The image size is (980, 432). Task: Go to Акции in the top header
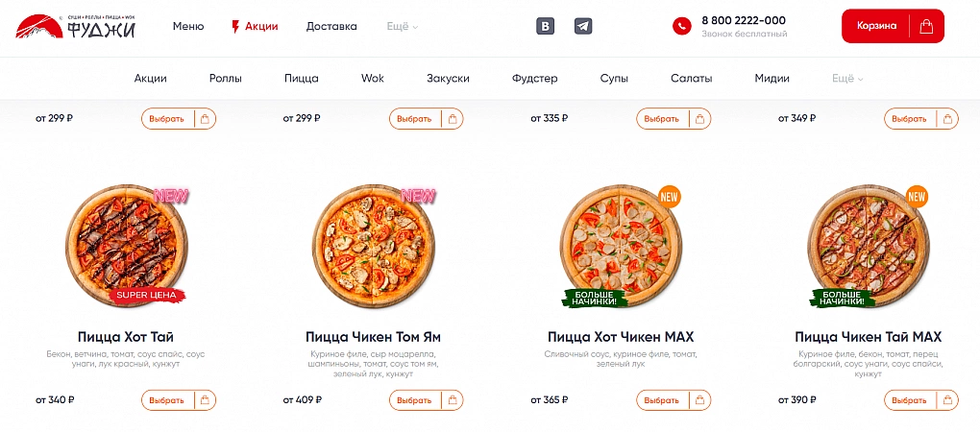coord(256,26)
